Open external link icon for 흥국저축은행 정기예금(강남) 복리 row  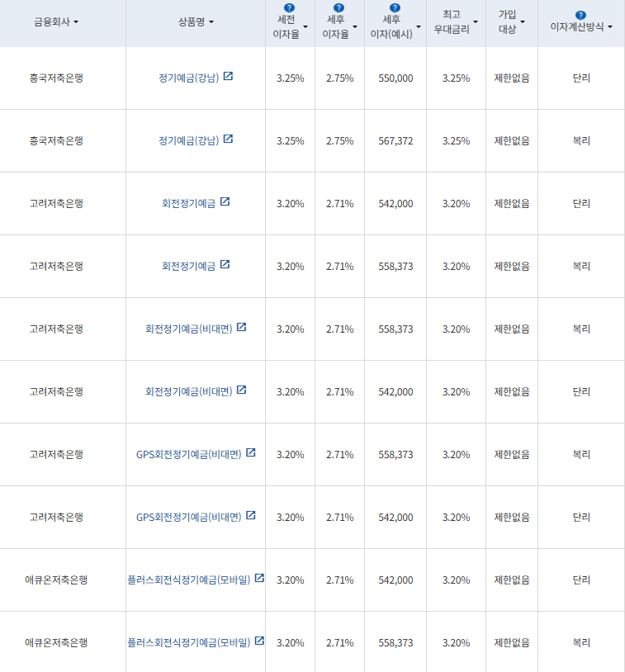click(x=228, y=139)
